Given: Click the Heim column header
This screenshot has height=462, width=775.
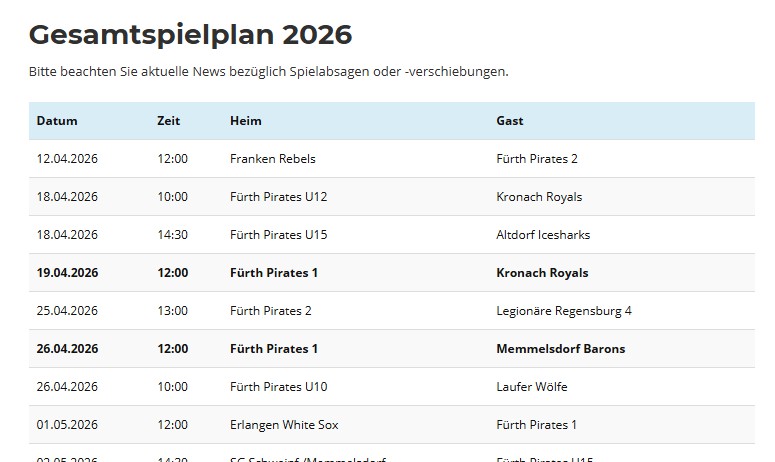Looking at the screenshot, I should coord(245,121).
